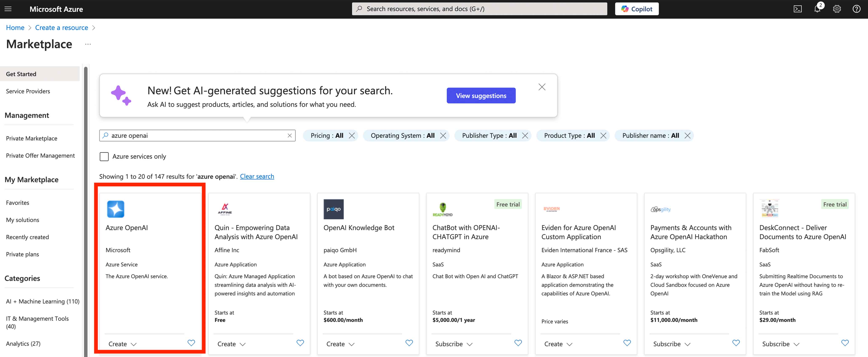Favorite the ChatBot with OPENAI-CHATGPT offer
The image size is (868, 357).
point(518,343)
